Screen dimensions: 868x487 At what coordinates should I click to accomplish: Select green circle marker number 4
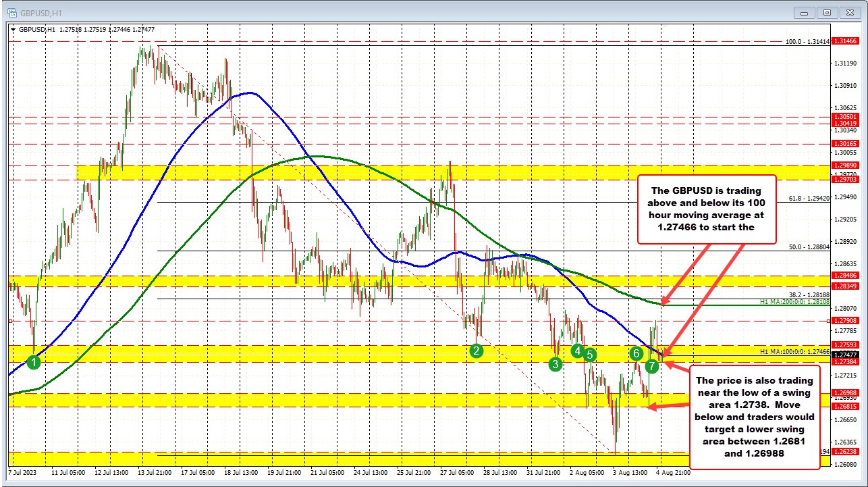tap(577, 350)
